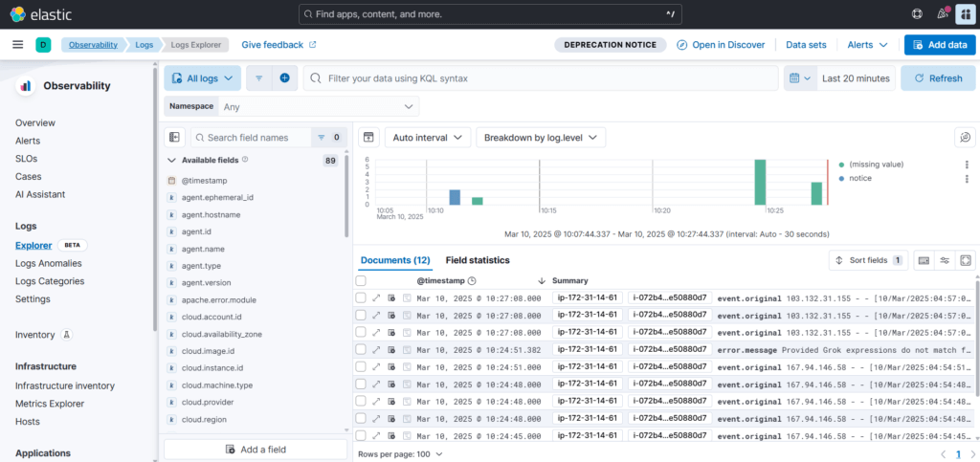Hide the chart with the histogram toggle icon
This screenshot has height=462, width=980.
pyautogui.click(x=368, y=138)
